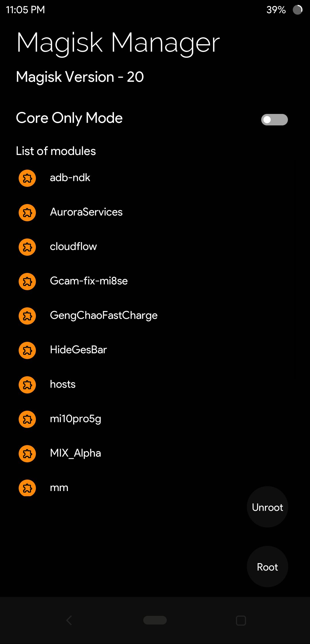
Task: Tap the orange icon beside mm
Action: pos(27,488)
